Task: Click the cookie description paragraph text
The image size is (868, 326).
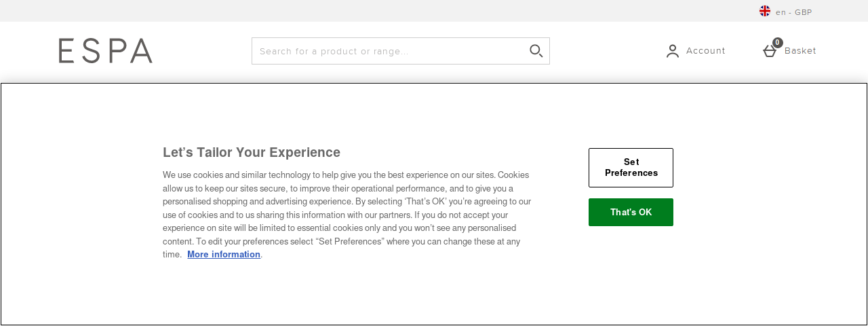Action: [x=347, y=215]
